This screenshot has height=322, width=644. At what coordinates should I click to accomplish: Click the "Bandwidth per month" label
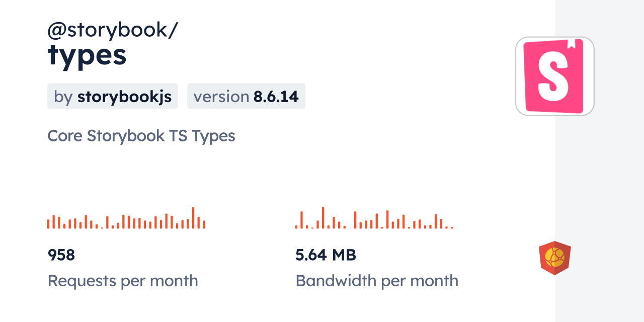[377, 281]
